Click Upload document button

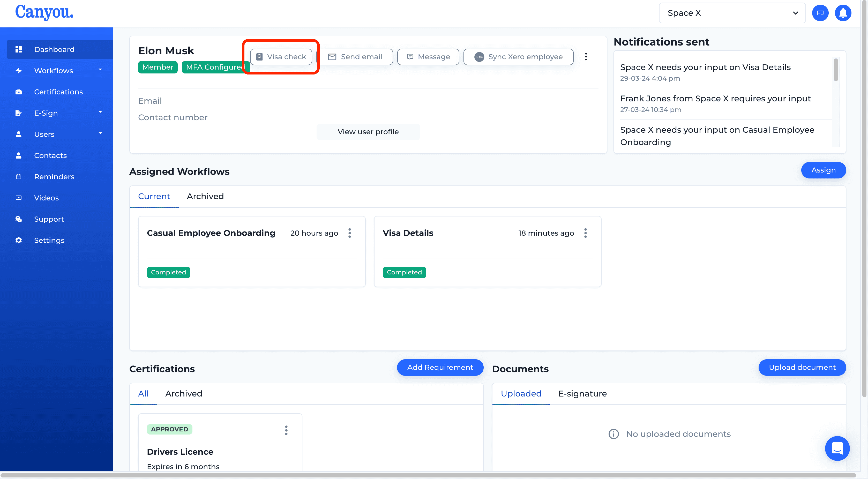[802, 368]
